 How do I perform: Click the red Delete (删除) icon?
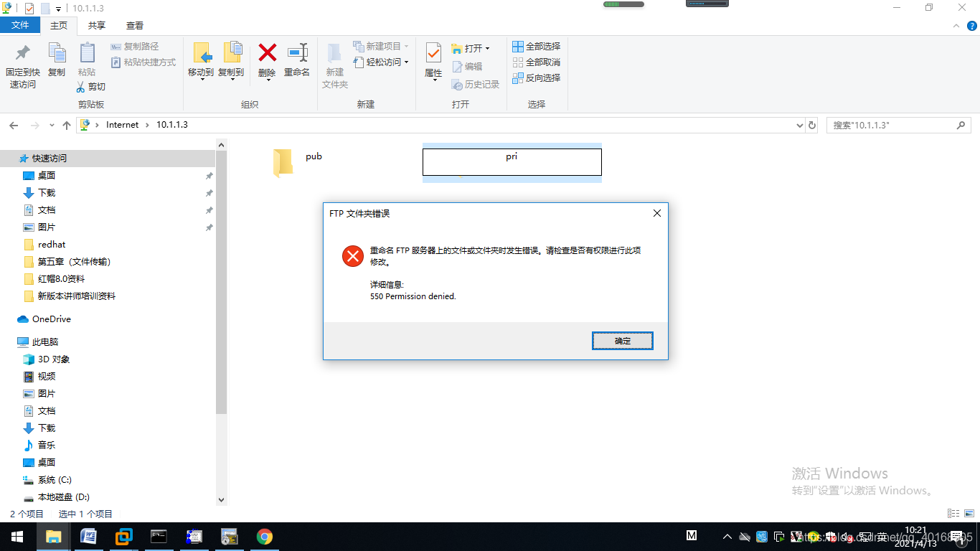(x=267, y=52)
